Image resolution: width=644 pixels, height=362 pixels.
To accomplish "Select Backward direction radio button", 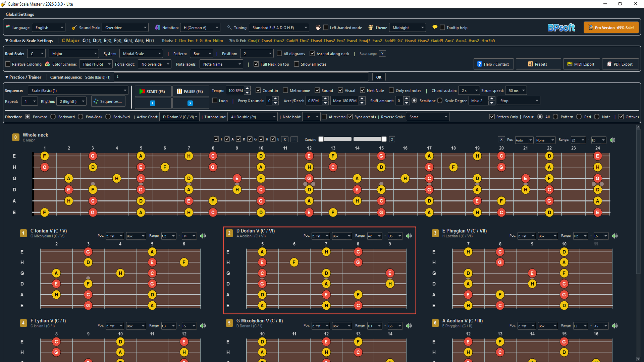I will pyautogui.click(x=53, y=117).
